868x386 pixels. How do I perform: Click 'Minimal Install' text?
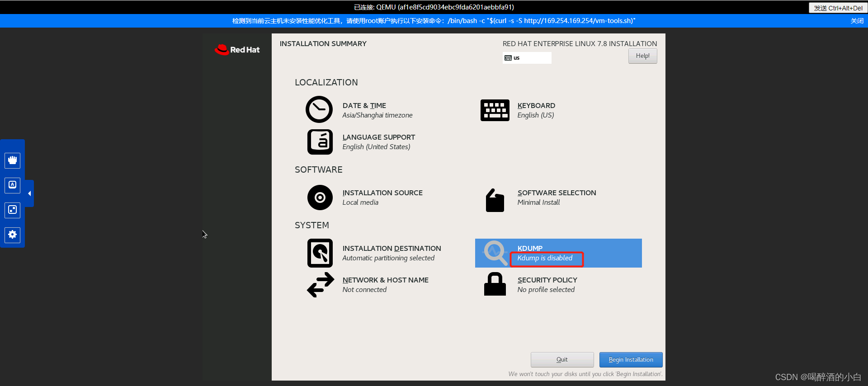(x=538, y=202)
